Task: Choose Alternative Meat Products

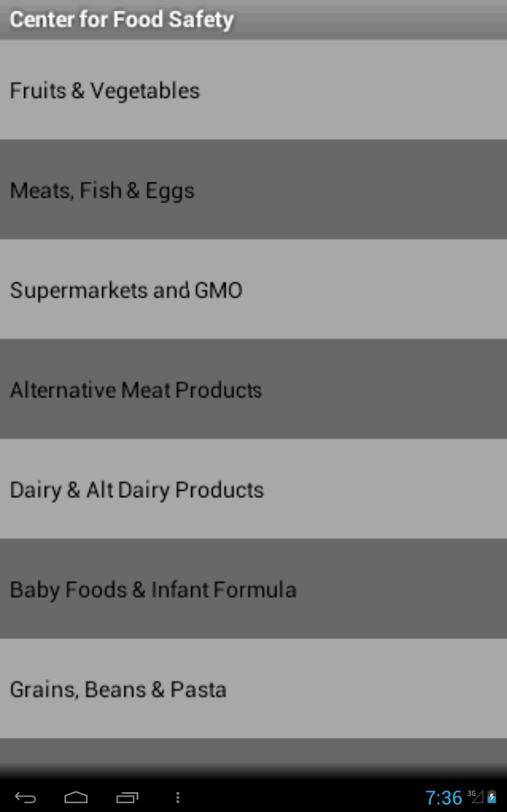Action: pos(253,390)
